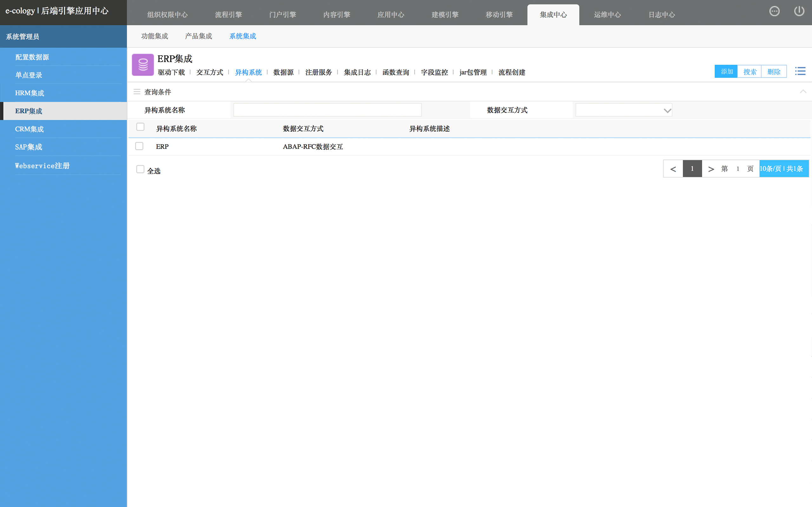The image size is (812, 507).
Task: Click the 查询条件 hamburger icon
Action: click(x=137, y=92)
